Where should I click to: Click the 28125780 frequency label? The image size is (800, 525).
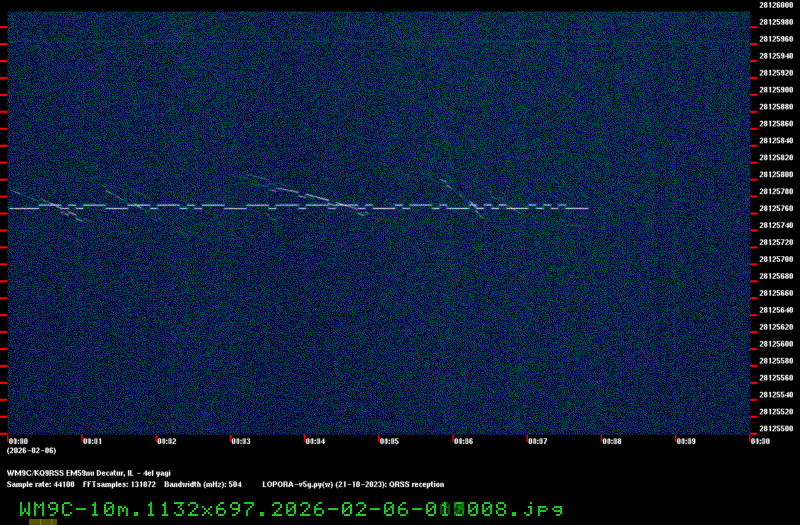[x=776, y=191]
